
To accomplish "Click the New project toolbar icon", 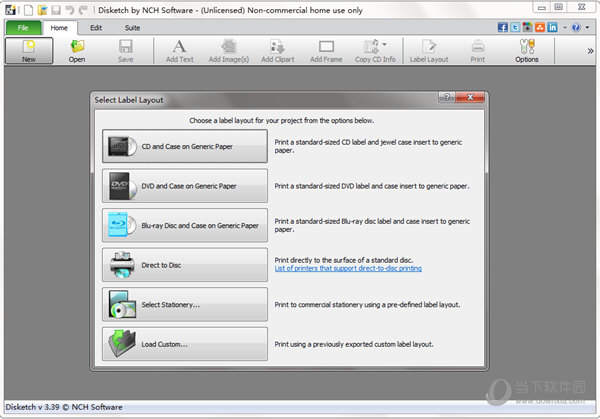I will (x=29, y=51).
